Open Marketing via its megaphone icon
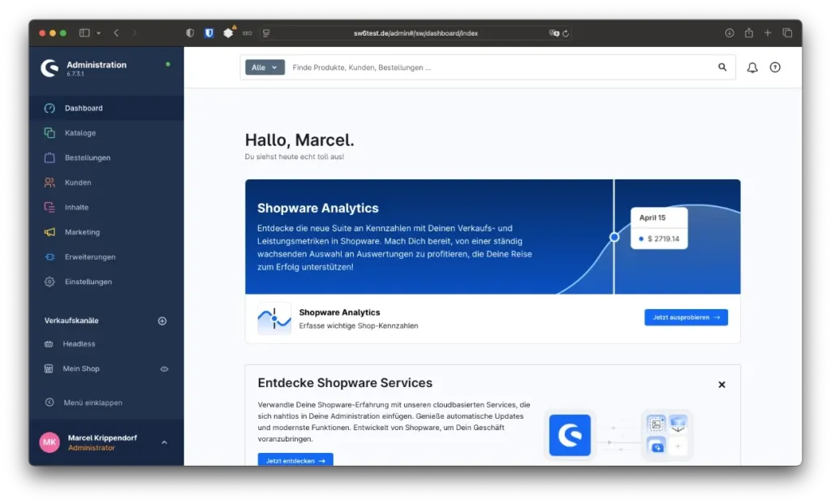The width and height of the screenshot is (831, 504). click(51, 232)
